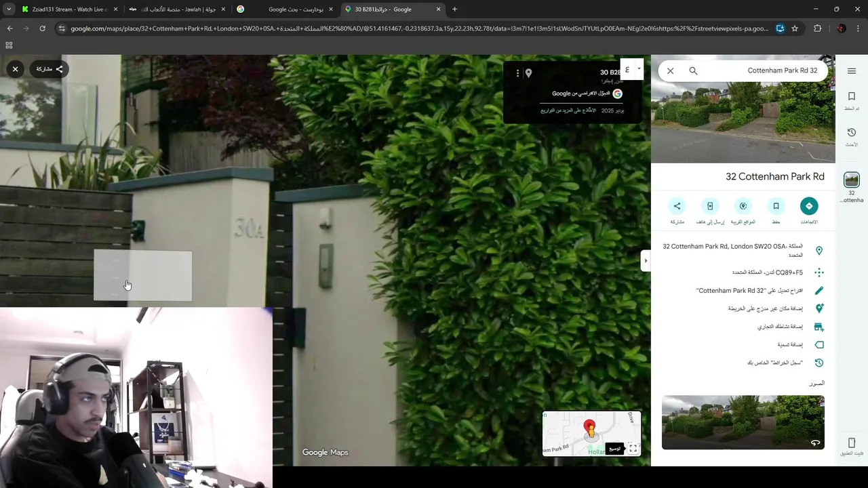This screenshot has height=488, width=868.
Task: Click the search magnifier icon
Action: [693, 70]
